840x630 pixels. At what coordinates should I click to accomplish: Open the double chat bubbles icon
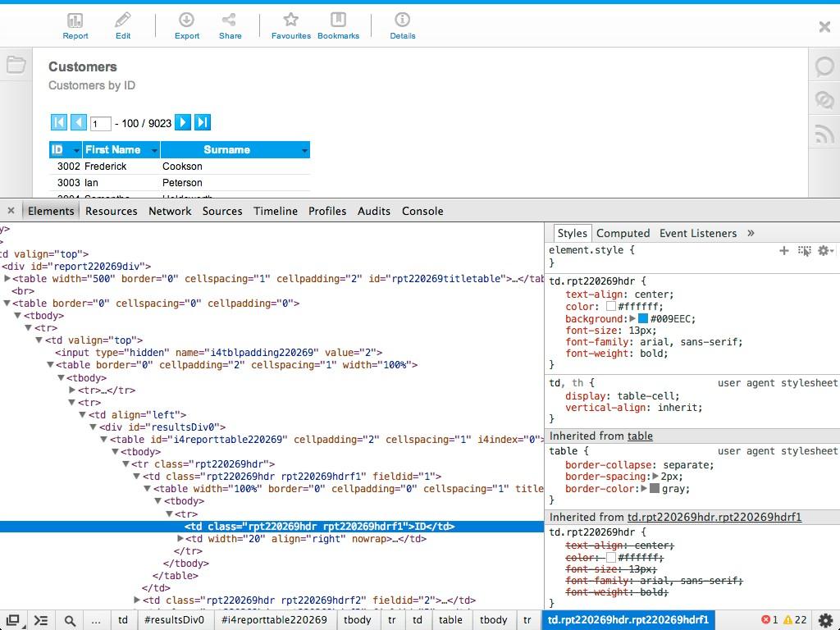click(x=824, y=99)
